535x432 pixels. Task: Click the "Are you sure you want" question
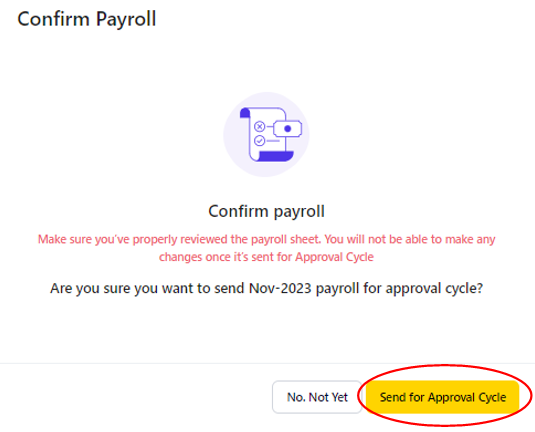click(266, 289)
